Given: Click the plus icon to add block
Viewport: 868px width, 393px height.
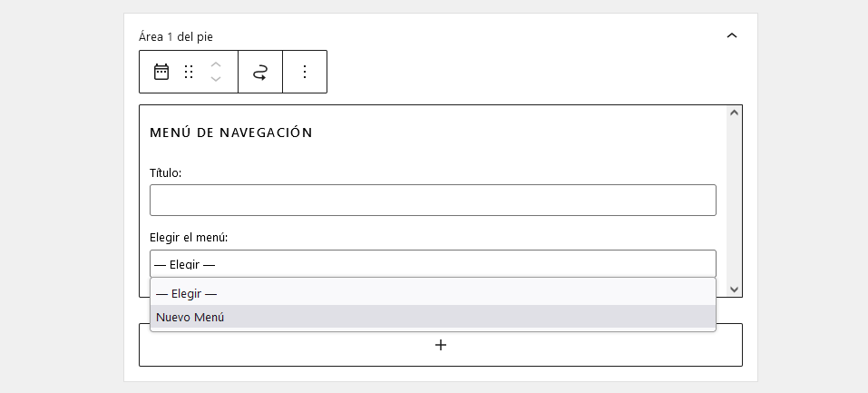Looking at the screenshot, I should coord(441,345).
